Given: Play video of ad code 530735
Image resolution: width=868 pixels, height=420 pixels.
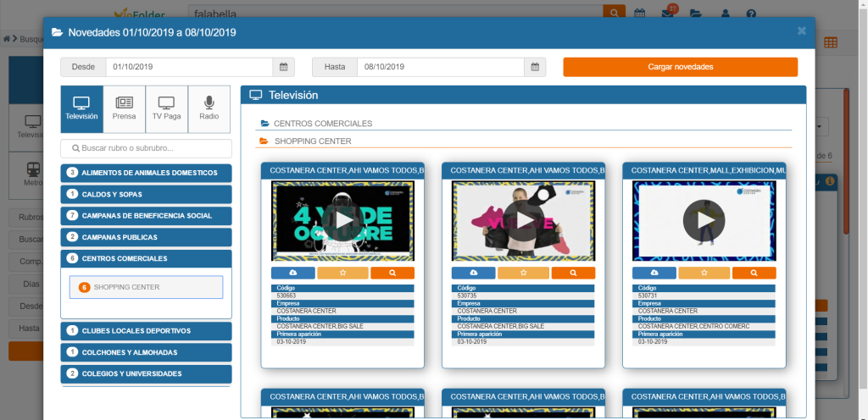Looking at the screenshot, I should point(524,220).
